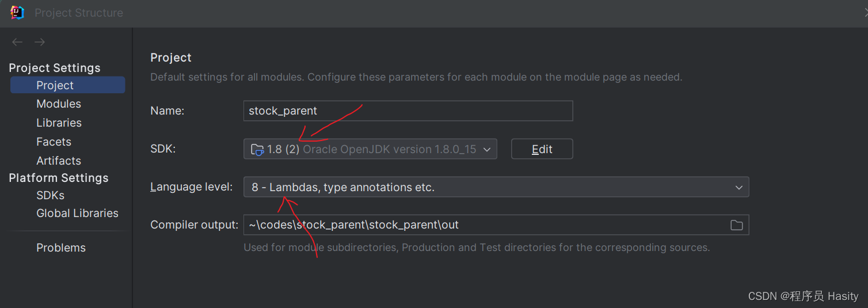868x308 pixels.
Task: Click the Project Structure window title
Action: (79, 13)
